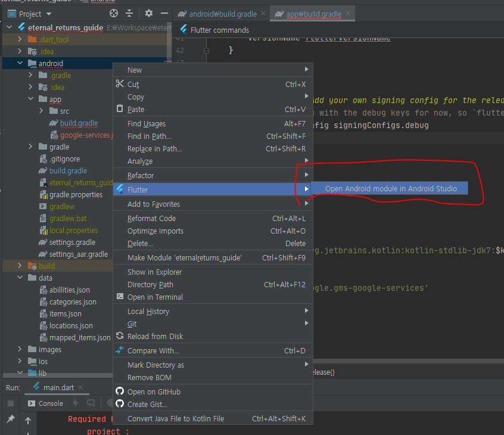
Task: Click the up arrow in Run console
Action: [x=28, y=420]
